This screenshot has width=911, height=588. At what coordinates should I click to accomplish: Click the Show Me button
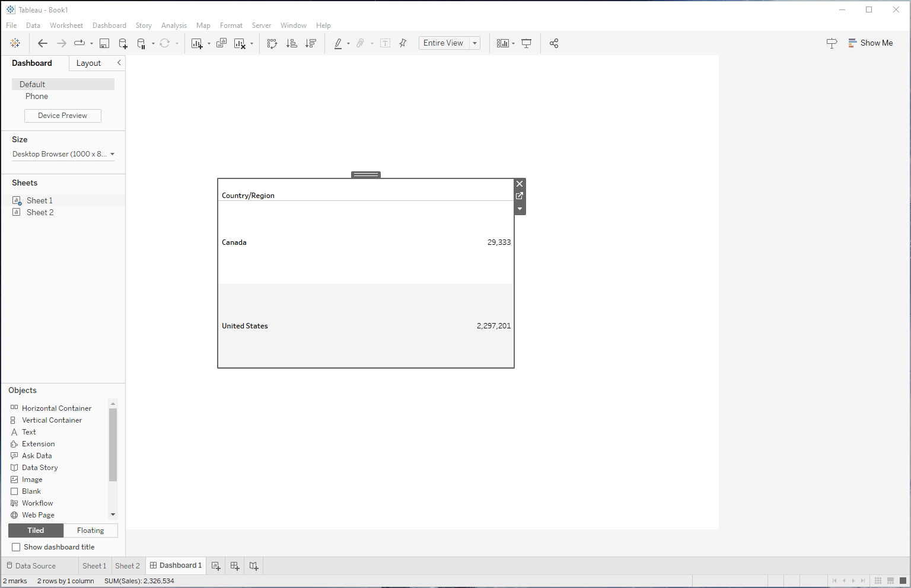point(870,43)
